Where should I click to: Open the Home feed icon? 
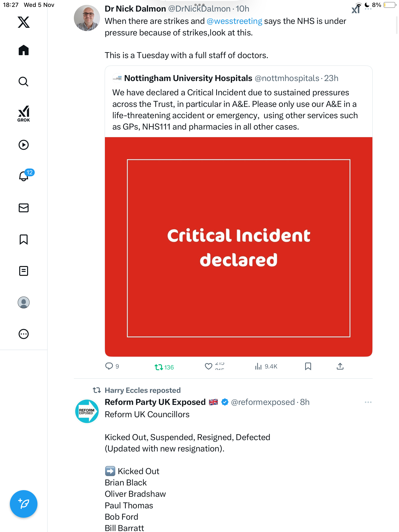coord(24,50)
